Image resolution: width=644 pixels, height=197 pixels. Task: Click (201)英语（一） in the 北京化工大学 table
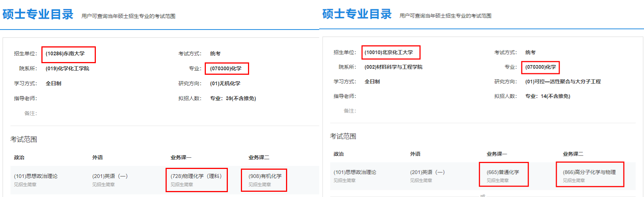[x=427, y=172]
